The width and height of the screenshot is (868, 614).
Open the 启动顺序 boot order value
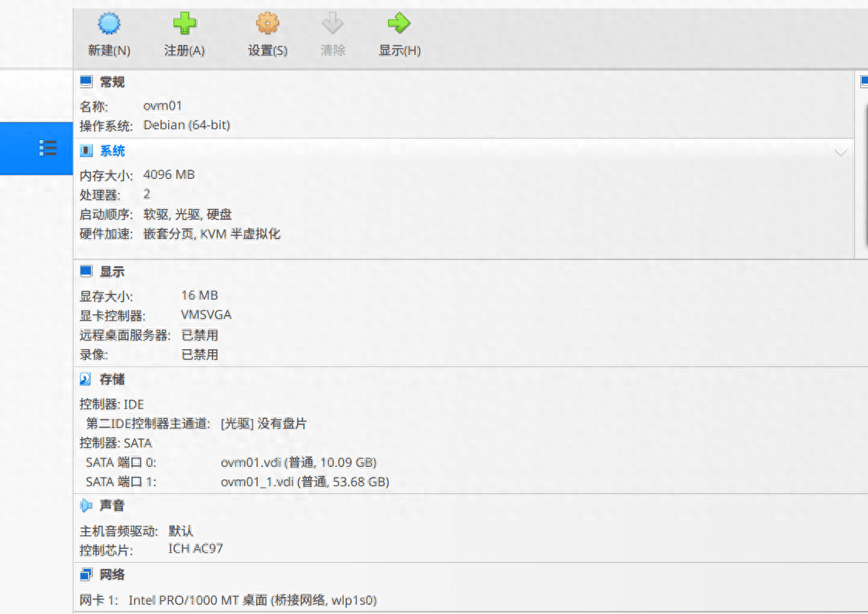click(x=187, y=214)
